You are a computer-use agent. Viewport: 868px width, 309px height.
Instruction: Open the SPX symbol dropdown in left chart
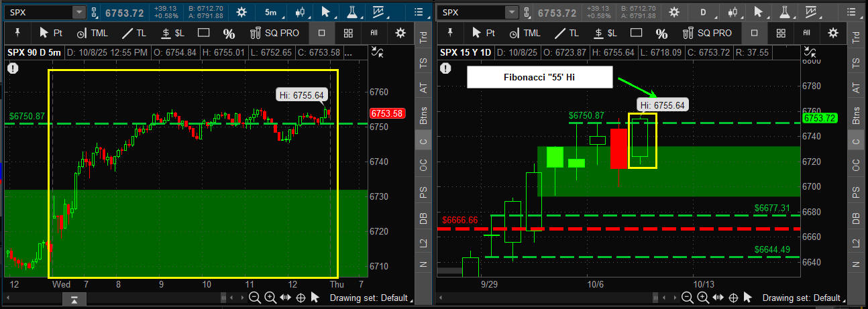pyautogui.click(x=78, y=12)
